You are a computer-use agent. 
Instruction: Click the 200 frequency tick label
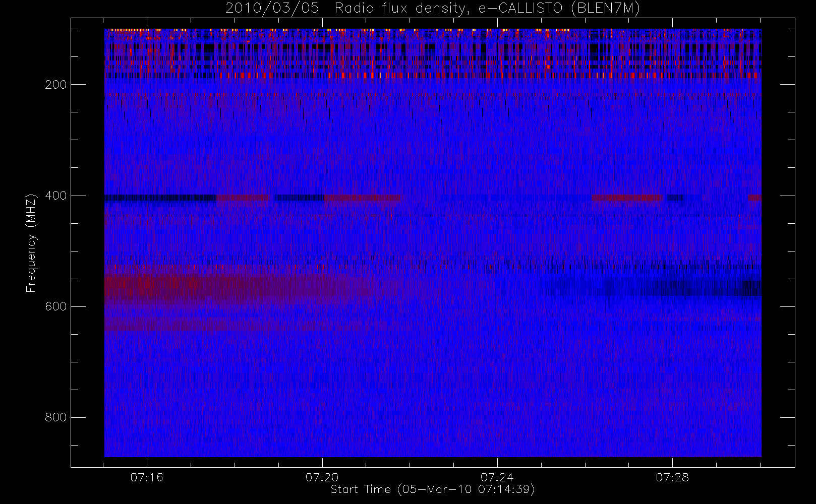pos(55,85)
